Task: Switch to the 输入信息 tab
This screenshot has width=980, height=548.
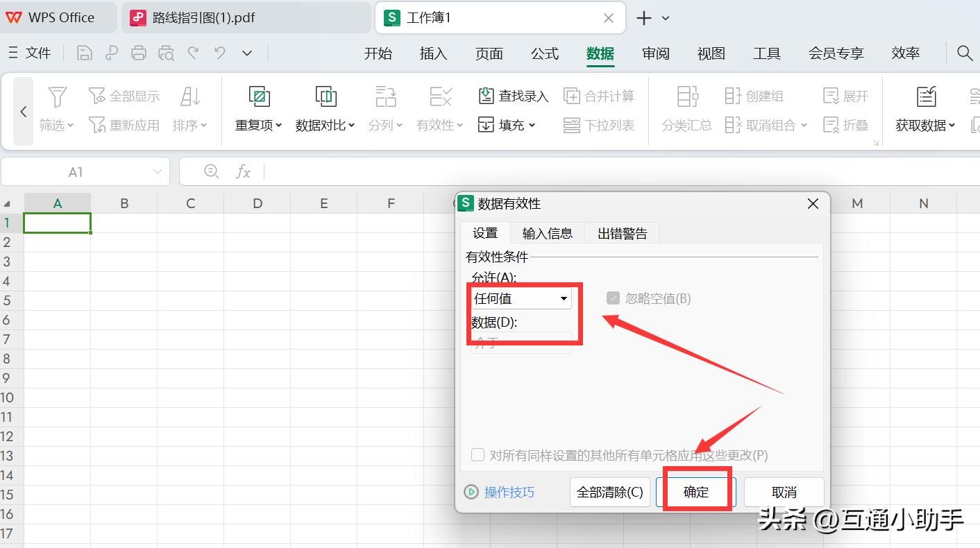Action: (x=547, y=234)
